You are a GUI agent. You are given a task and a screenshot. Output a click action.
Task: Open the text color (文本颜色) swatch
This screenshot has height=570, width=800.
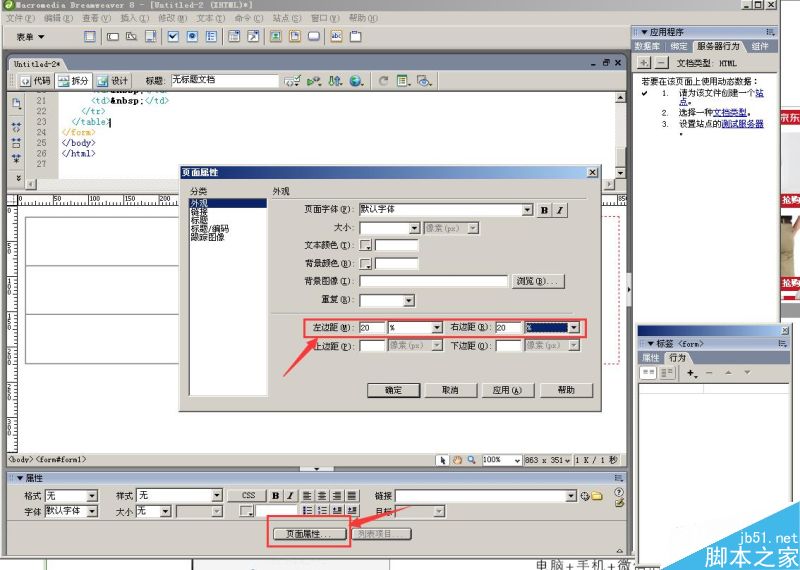point(366,245)
